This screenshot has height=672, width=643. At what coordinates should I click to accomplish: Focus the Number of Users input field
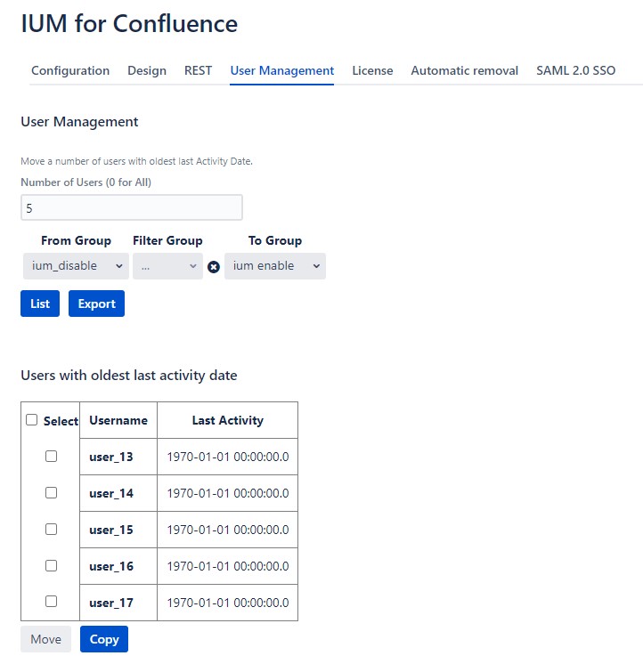131,207
